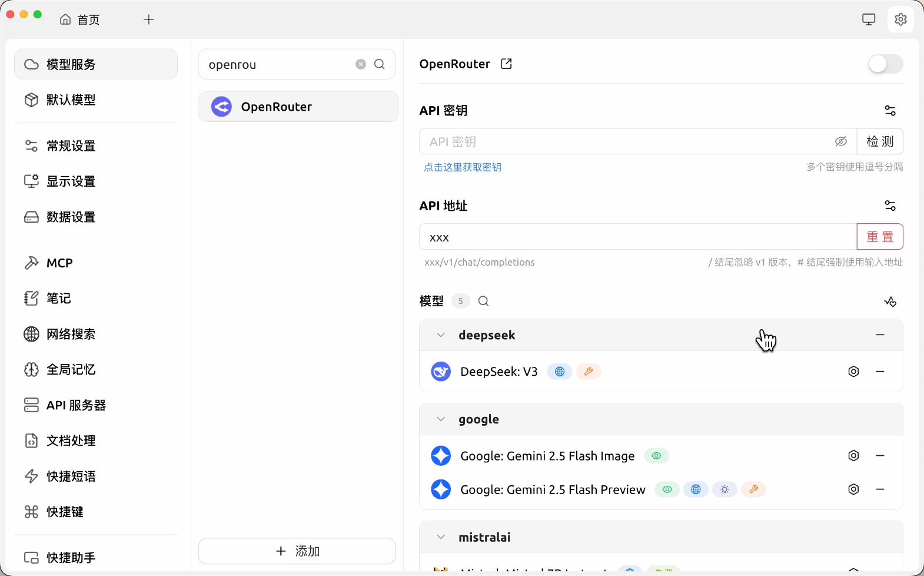Click DeepSeek: V3 model name

[x=499, y=372]
